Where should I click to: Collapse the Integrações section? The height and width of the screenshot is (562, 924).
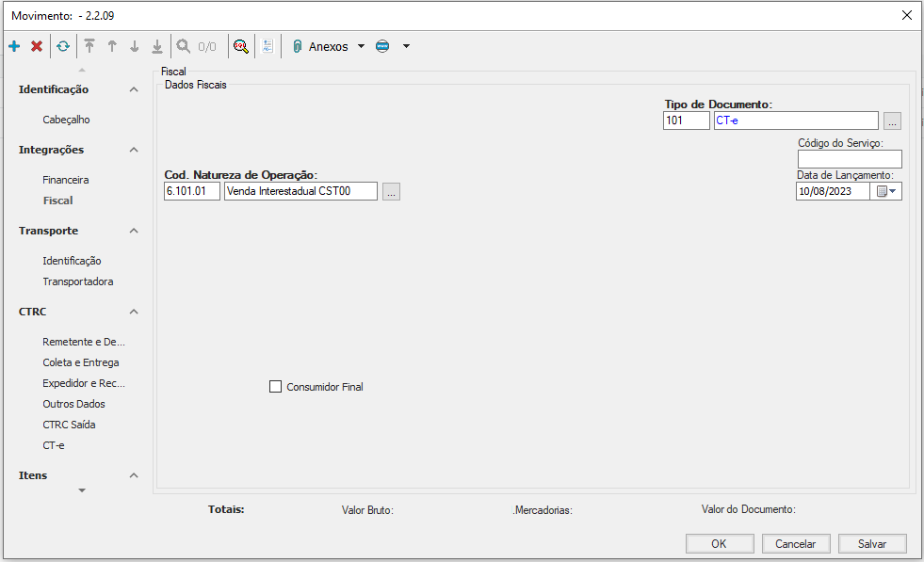[x=134, y=150]
